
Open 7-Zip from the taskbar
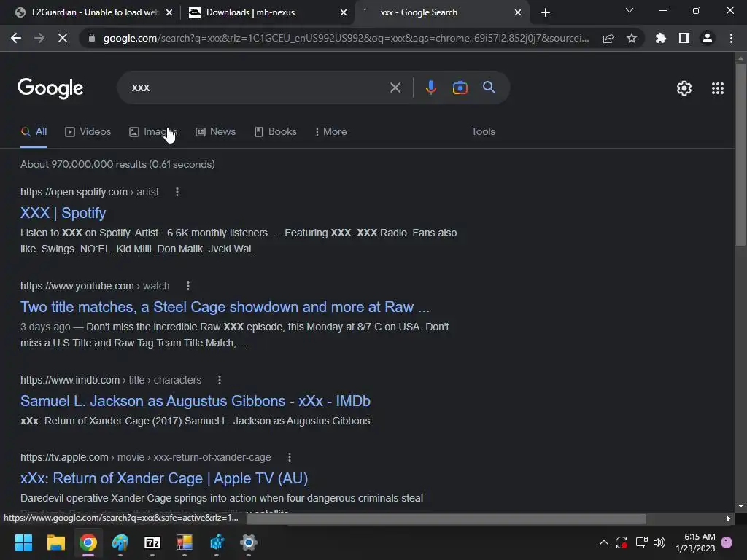pyautogui.click(x=152, y=542)
